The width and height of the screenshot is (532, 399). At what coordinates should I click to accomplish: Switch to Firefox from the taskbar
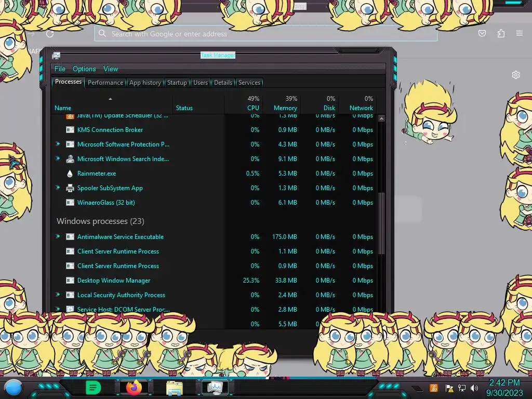click(x=134, y=388)
